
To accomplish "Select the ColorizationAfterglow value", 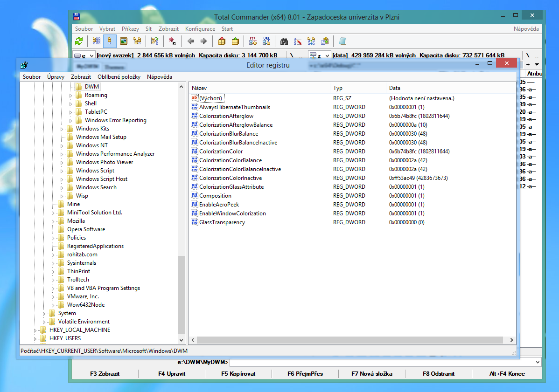I will pyautogui.click(x=226, y=116).
